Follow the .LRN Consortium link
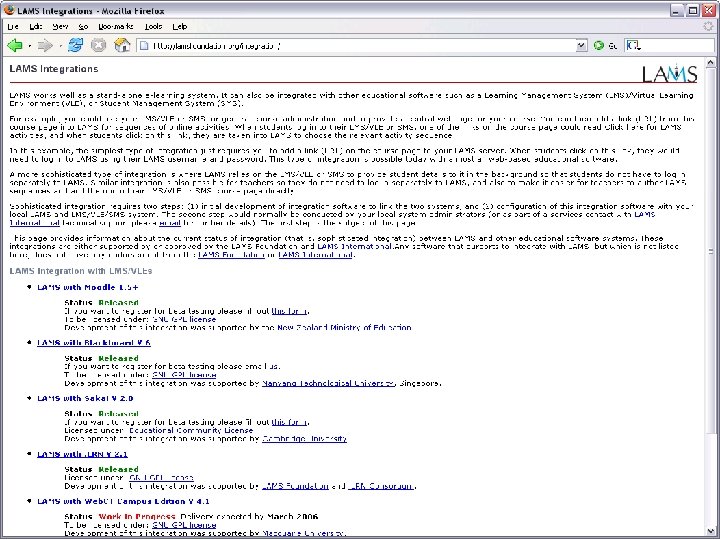720x540 pixels. [x=380, y=486]
